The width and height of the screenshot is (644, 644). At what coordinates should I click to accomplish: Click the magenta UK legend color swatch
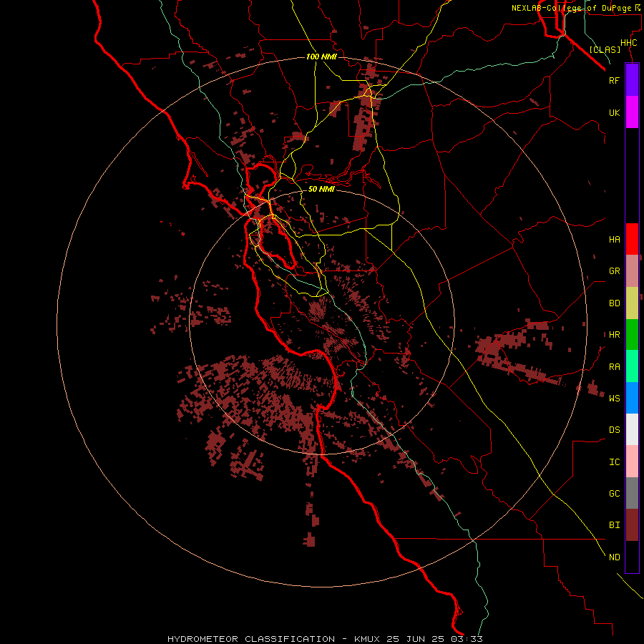tap(632, 112)
